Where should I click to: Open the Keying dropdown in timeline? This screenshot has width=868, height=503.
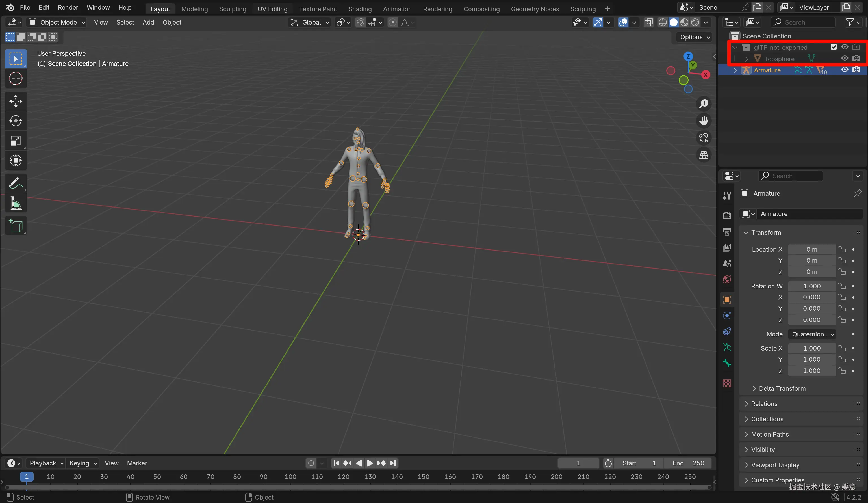pos(83,463)
